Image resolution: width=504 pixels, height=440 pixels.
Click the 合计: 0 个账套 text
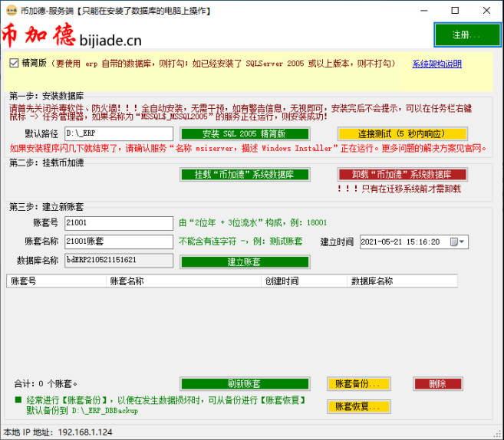pyautogui.click(x=45, y=384)
